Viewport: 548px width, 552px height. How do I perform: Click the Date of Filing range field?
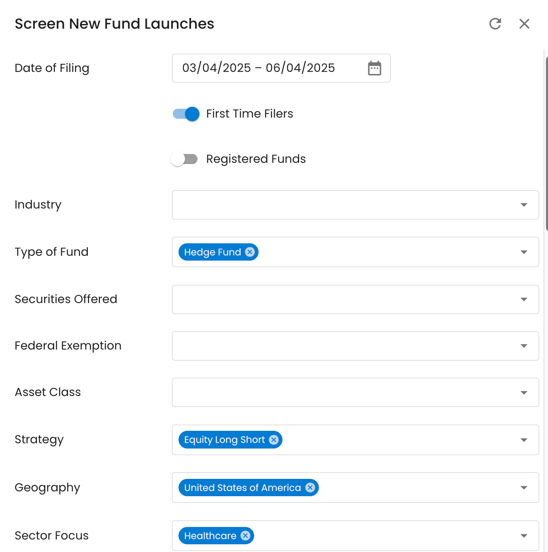click(x=281, y=68)
